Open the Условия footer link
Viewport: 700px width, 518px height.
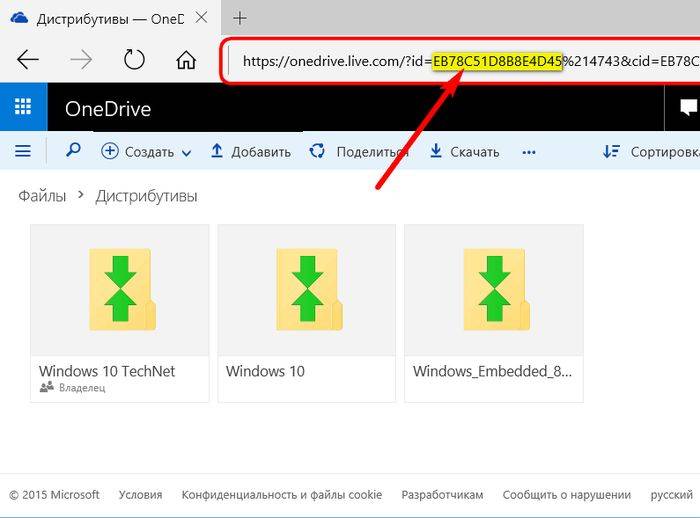click(140, 495)
